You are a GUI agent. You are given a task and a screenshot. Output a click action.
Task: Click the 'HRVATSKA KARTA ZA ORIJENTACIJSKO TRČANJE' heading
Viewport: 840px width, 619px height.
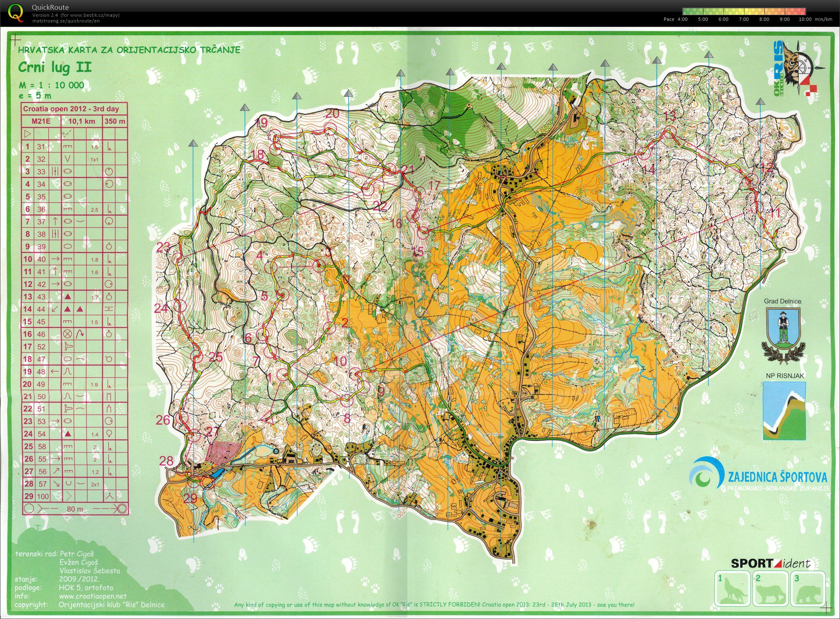(129, 50)
